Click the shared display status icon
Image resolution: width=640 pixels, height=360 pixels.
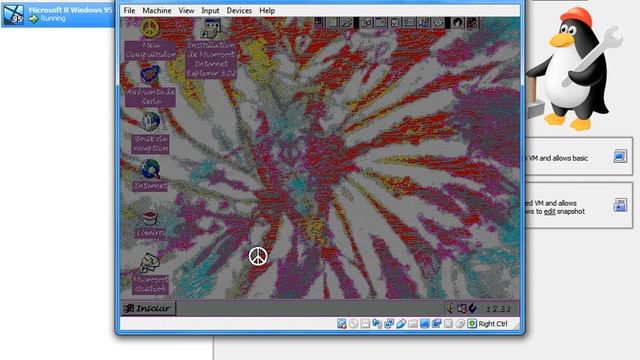point(389,324)
